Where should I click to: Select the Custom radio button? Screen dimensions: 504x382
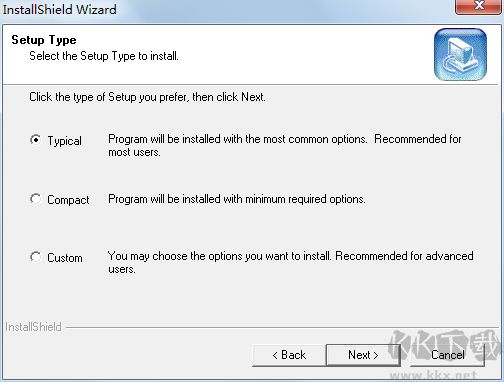(x=35, y=257)
